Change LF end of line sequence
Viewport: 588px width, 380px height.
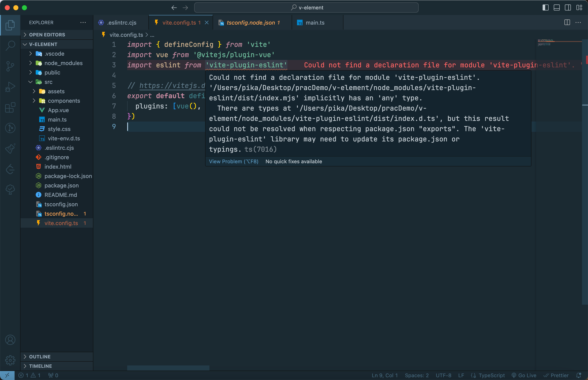point(461,375)
